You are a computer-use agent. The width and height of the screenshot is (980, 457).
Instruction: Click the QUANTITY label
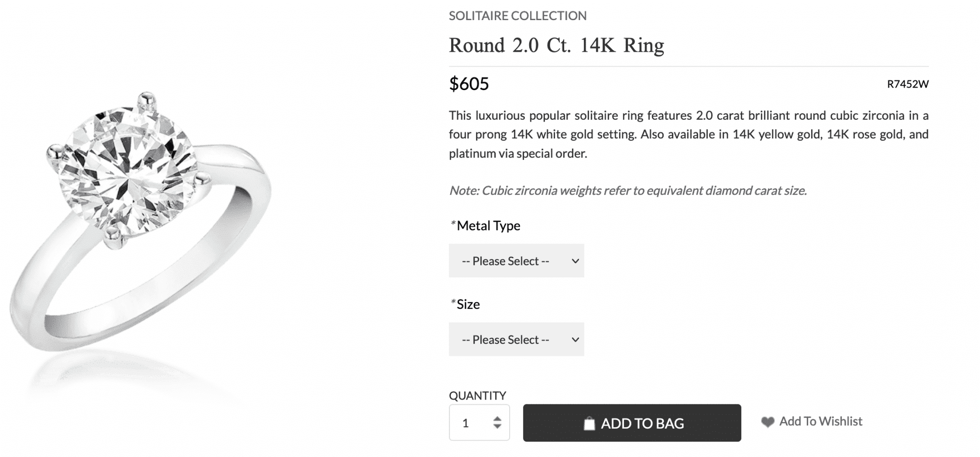(x=477, y=396)
